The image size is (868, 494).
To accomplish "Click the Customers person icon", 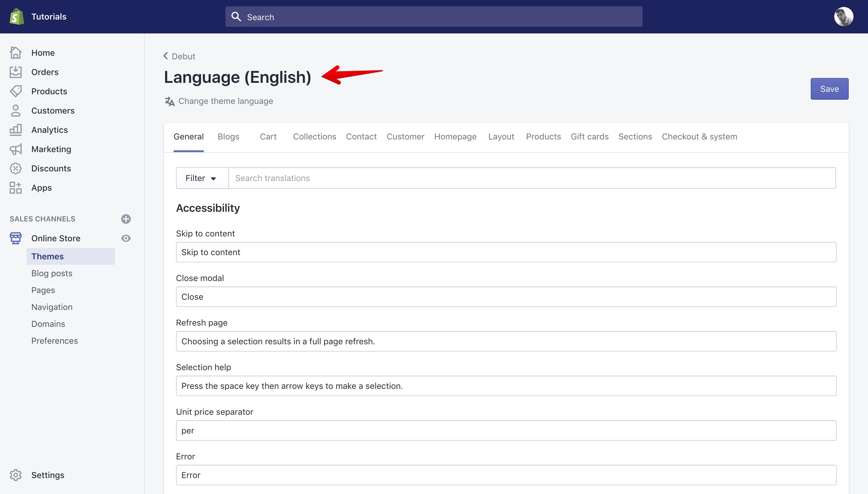I will point(16,111).
